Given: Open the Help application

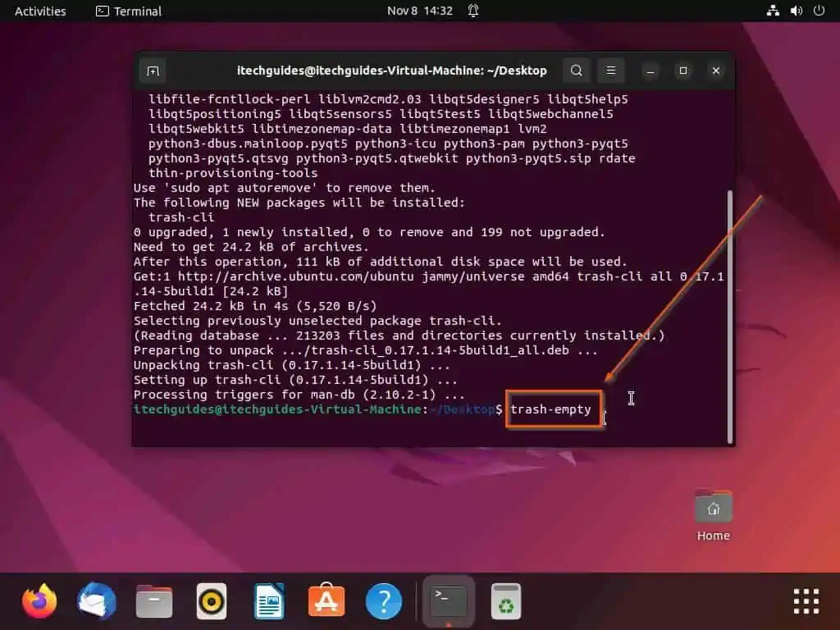Looking at the screenshot, I should pyautogui.click(x=384, y=601).
